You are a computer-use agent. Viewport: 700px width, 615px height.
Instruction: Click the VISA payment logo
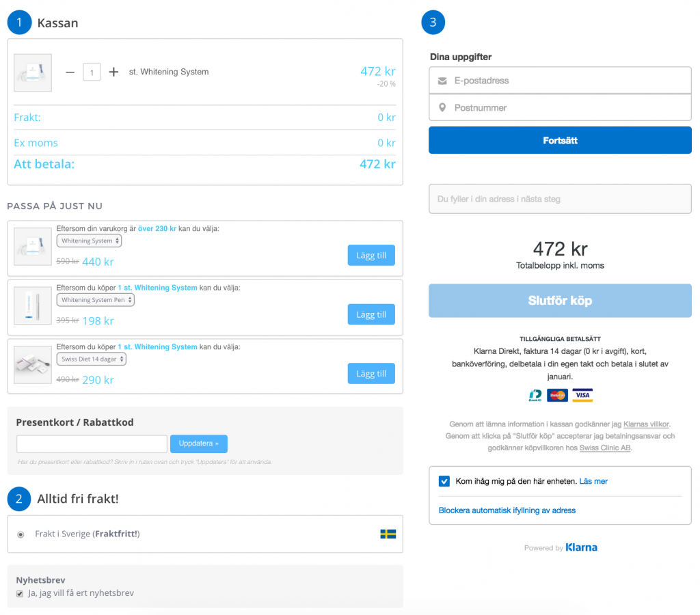click(x=582, y=395)
